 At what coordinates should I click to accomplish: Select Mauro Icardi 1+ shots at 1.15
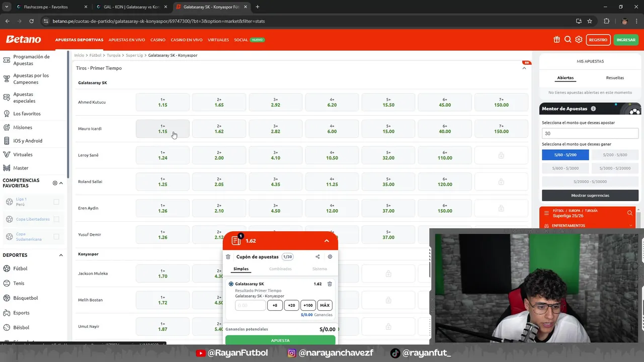(163, 129)
